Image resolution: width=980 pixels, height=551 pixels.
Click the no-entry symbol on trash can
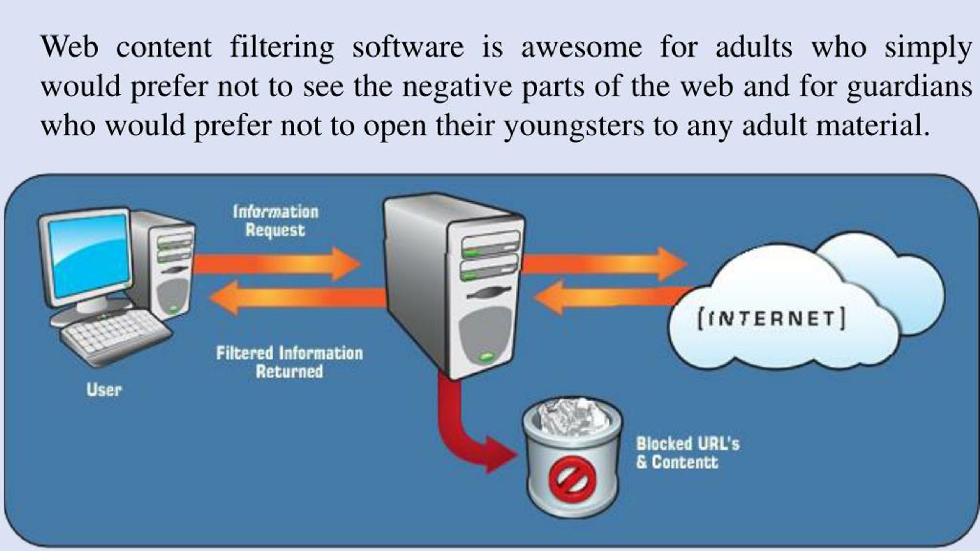click(x=567, y=483)
